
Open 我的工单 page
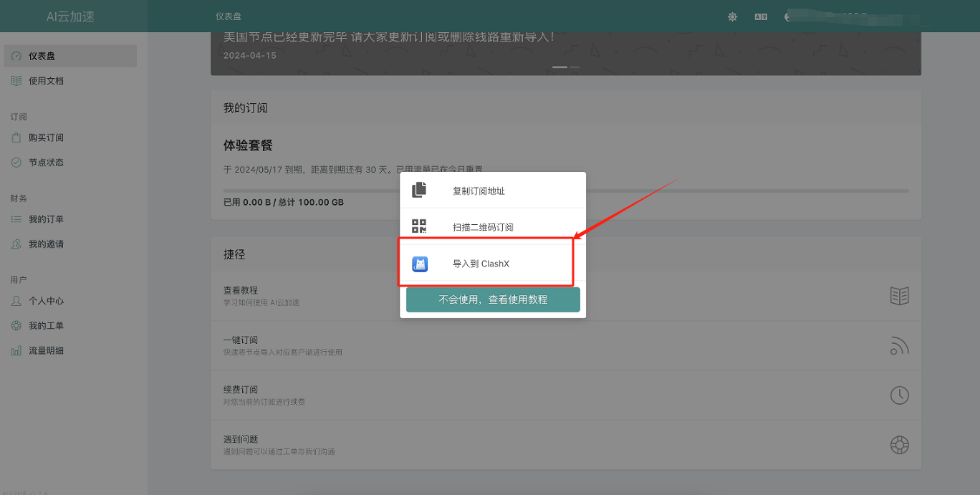coord(70,326)
